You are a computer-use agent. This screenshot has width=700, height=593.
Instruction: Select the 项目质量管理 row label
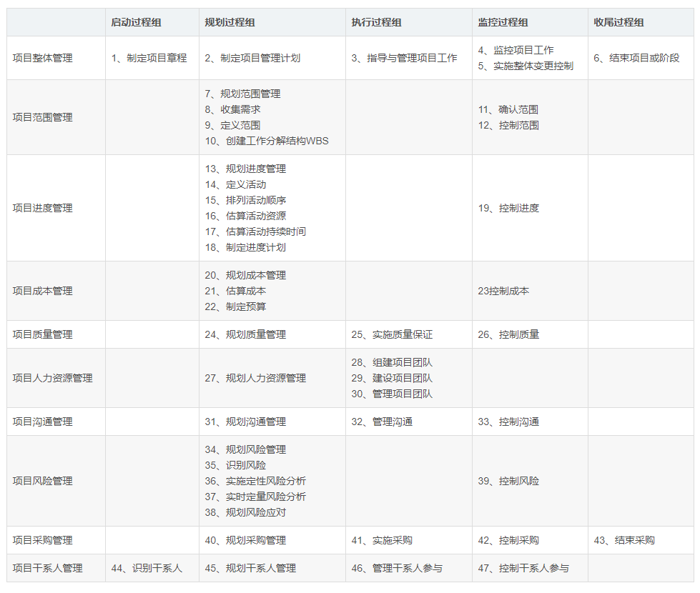tap(42, 334)
